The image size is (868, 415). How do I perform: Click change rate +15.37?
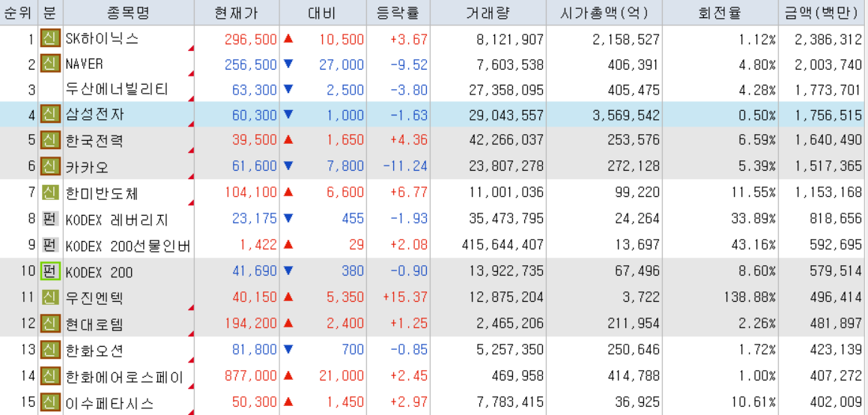[404, 297]
